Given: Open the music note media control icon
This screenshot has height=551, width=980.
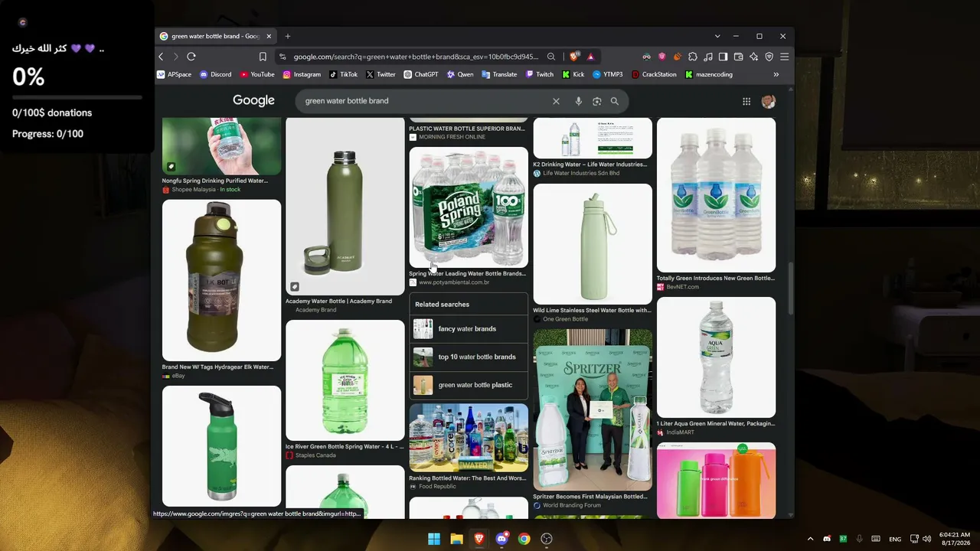Looking at the screenshot, I should pyautogui.click(x=708, y=57).
